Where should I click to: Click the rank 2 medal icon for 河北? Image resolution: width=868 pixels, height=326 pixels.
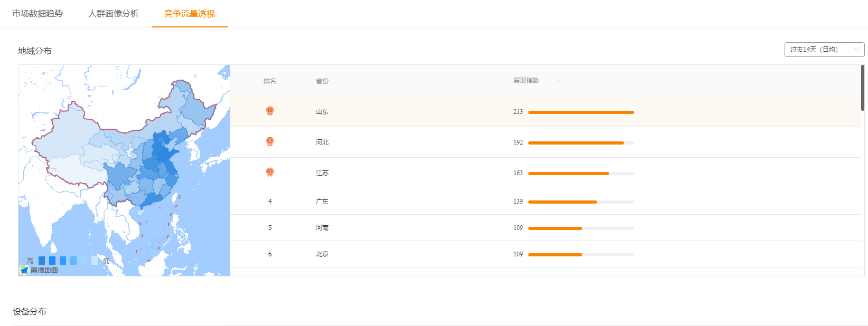[x=269, y=142]
